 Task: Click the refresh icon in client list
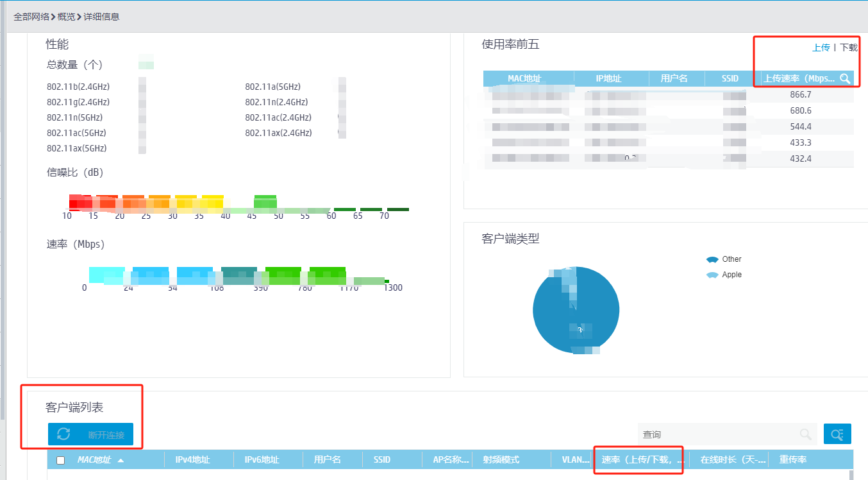point(63,434)
